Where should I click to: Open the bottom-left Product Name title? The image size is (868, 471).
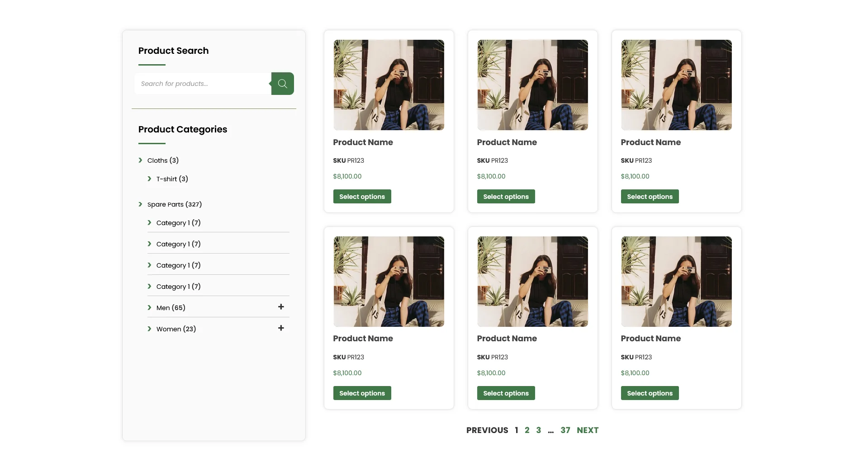363,339
